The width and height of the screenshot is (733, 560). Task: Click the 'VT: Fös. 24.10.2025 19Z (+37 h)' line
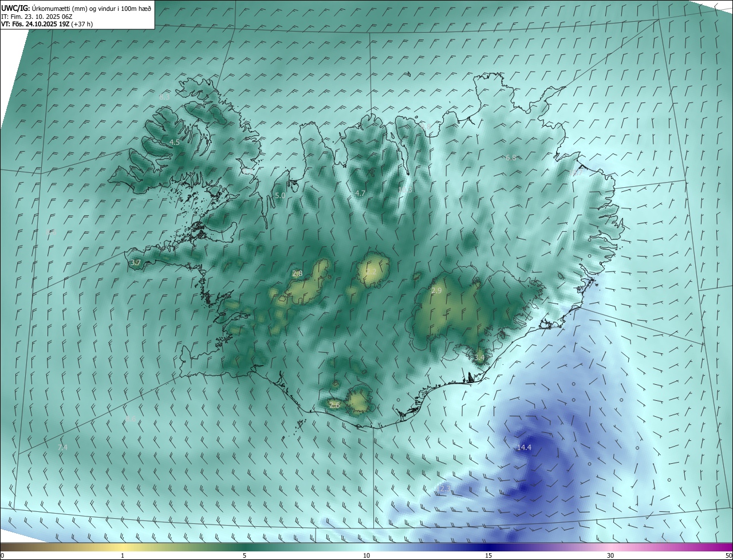click(47, 24)
